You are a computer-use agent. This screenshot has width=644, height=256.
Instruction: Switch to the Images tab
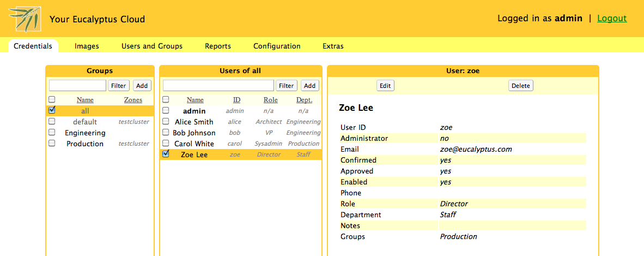87,46
